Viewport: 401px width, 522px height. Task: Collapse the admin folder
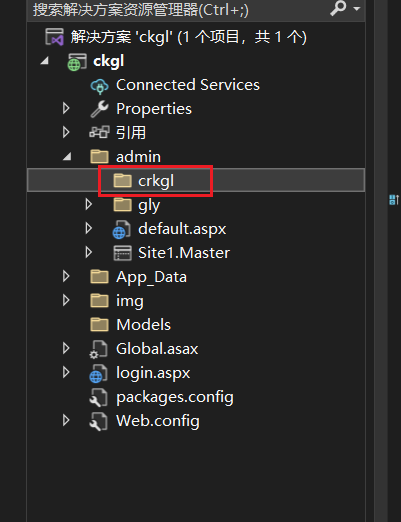coord(67,157)
